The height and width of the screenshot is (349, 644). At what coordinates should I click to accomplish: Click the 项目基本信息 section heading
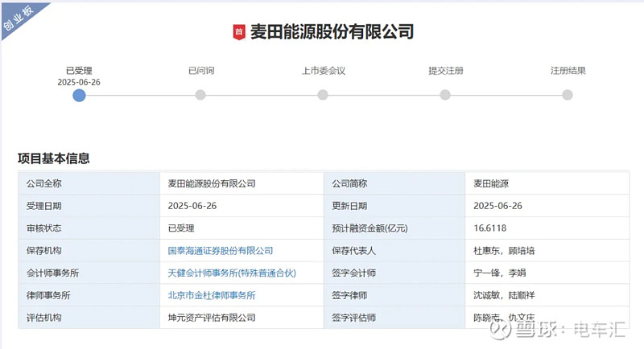(x=53, y=158)
